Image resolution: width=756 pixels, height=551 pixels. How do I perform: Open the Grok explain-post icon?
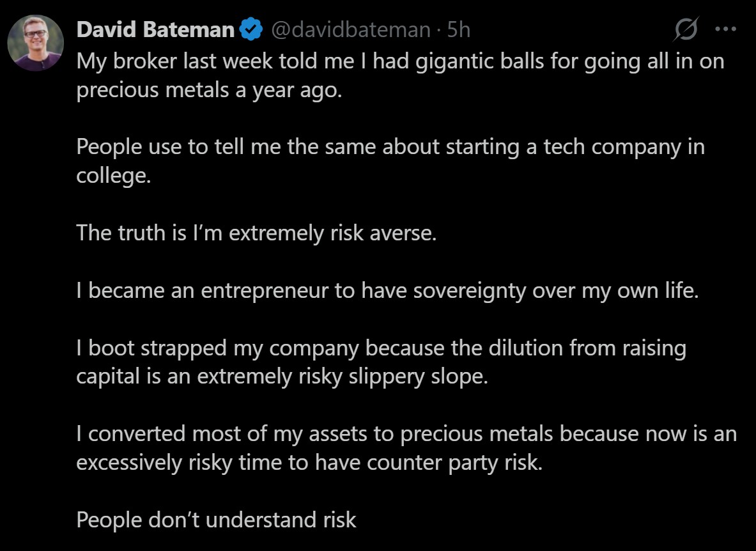[688, 29]
